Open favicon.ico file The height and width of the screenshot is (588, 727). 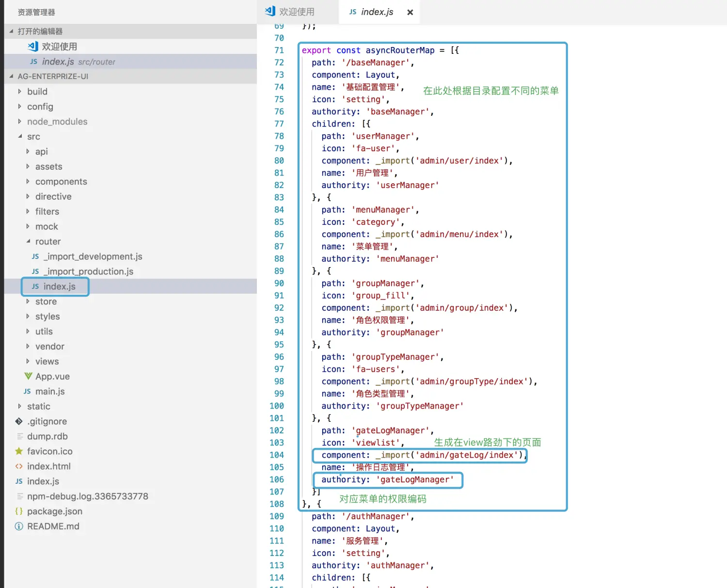click(130, 451)
